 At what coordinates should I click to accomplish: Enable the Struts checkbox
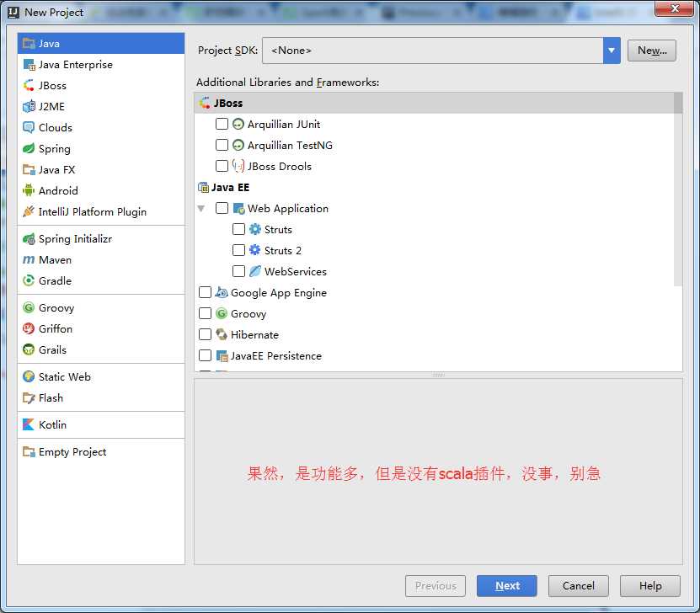point(239,229)
